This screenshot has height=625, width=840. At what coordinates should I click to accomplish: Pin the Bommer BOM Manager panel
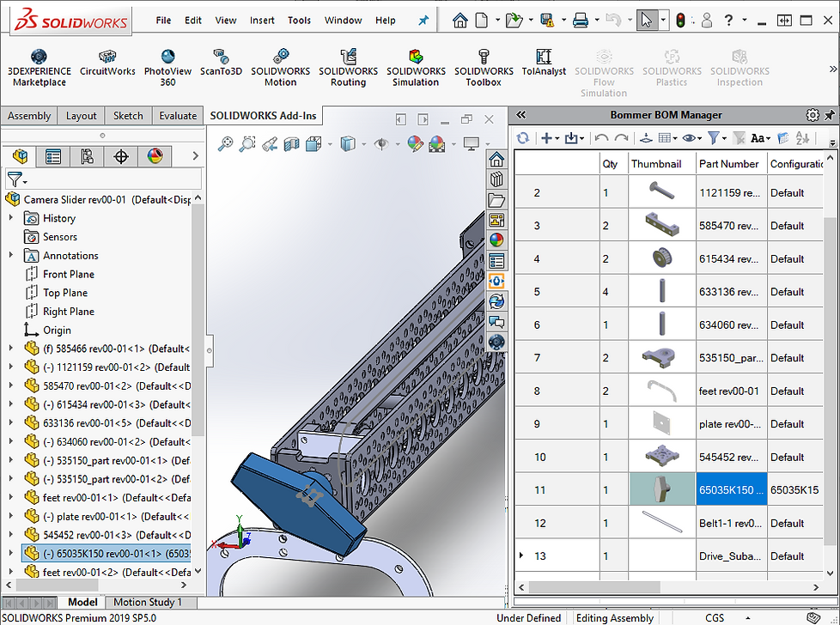pos(831,114)
